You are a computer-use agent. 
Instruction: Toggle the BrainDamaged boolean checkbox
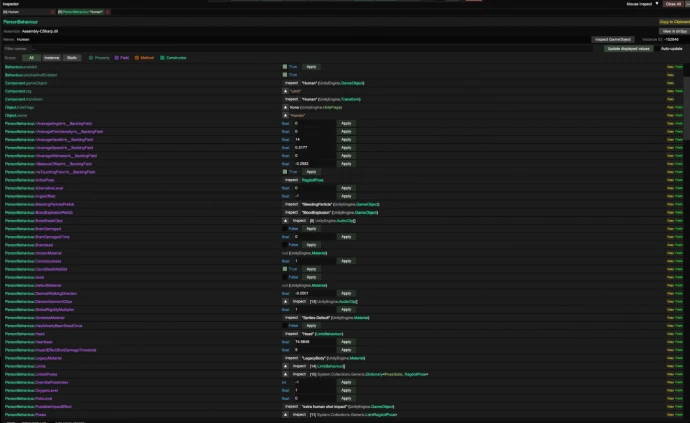[x=285, y=228]
